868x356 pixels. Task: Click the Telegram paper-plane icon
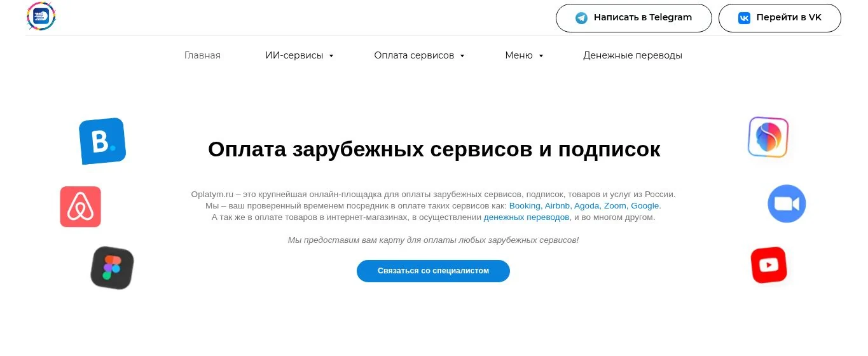coord(581,18)
